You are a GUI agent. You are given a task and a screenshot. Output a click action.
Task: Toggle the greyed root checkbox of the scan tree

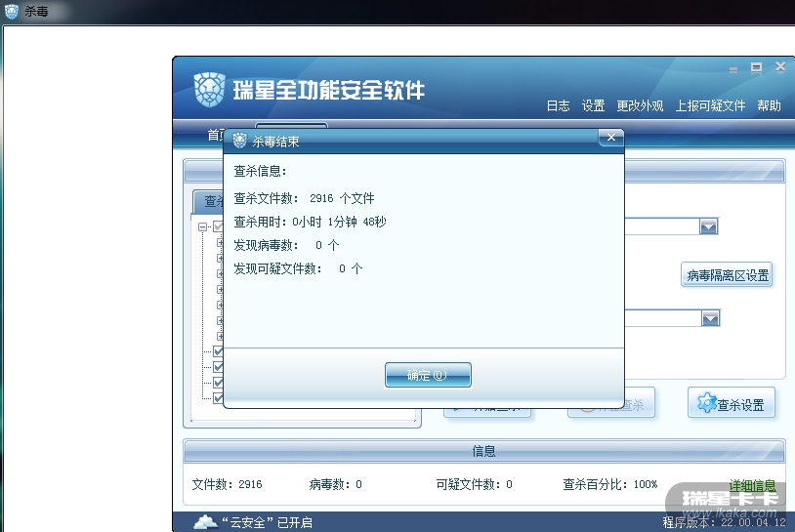pos(219,226)
